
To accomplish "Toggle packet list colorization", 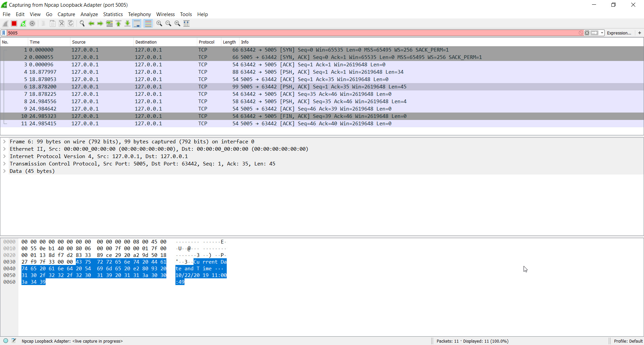I will coord(148,23).
